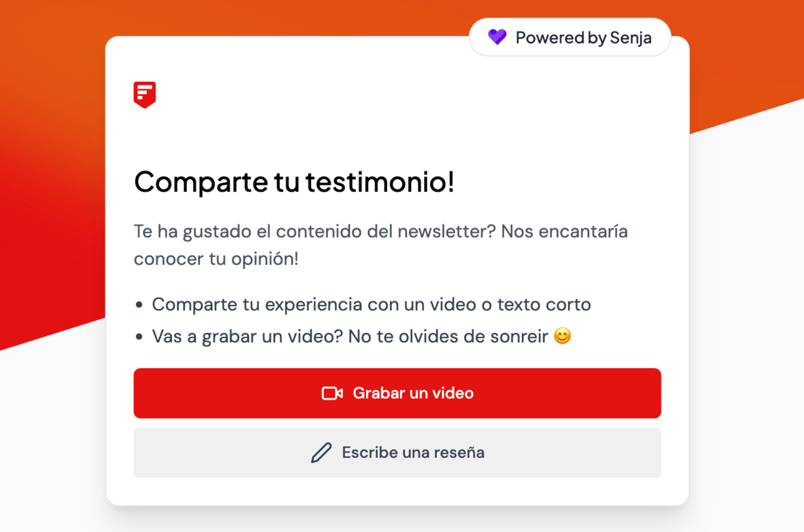Open the Powered by Senja badge
Viewport: 804px width, 532px height.
[x=570, y=37]
